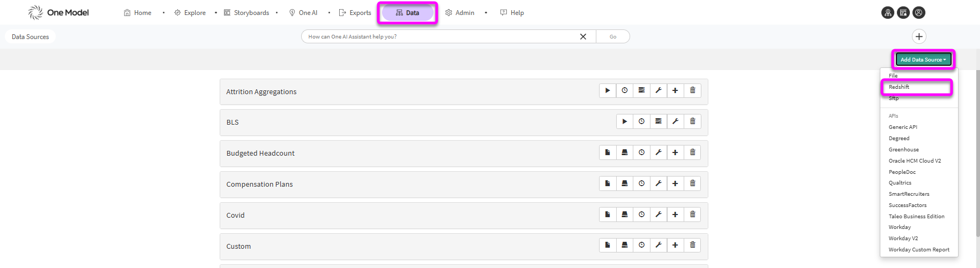Open schedule clock for Attrition Aggregations
This screenshot has height=268, width=980.
[x=625, y=90]
